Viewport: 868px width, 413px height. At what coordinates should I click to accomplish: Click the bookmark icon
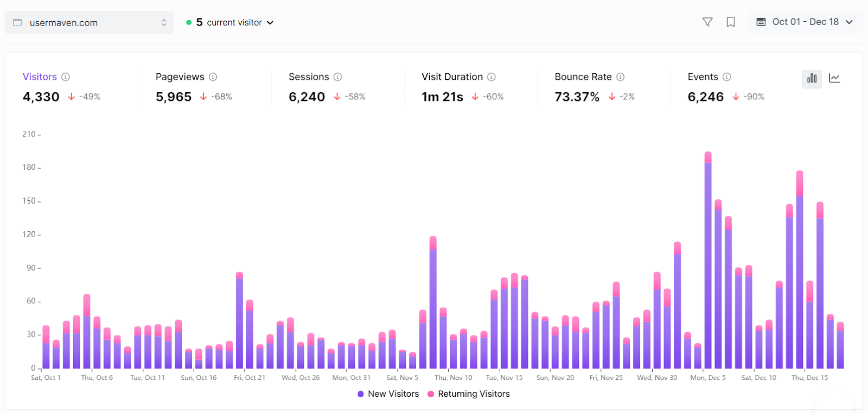point(731,22)
